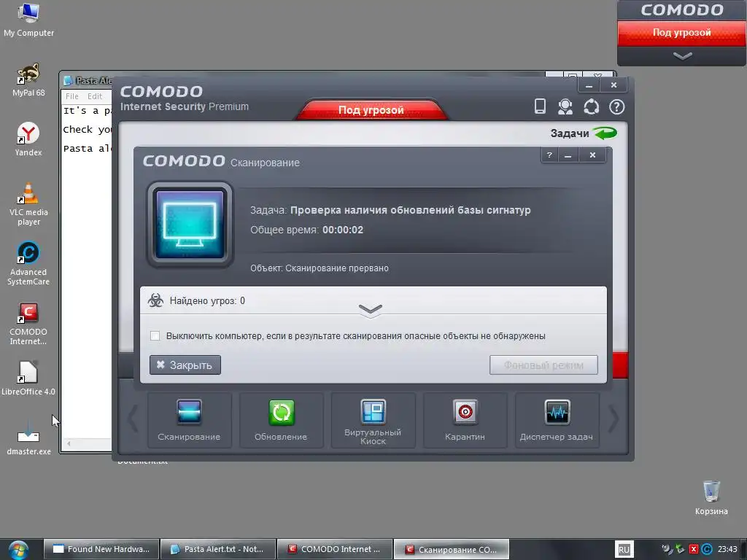Click the Notepad horizontal scrollbar left arrow

[69, 443]
